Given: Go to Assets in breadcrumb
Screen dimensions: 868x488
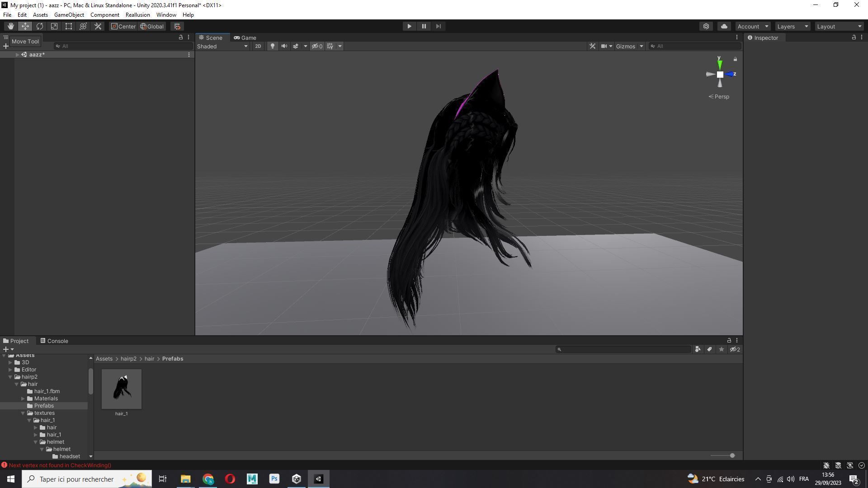Looking at the screenshot, I should tap(104, 359).
